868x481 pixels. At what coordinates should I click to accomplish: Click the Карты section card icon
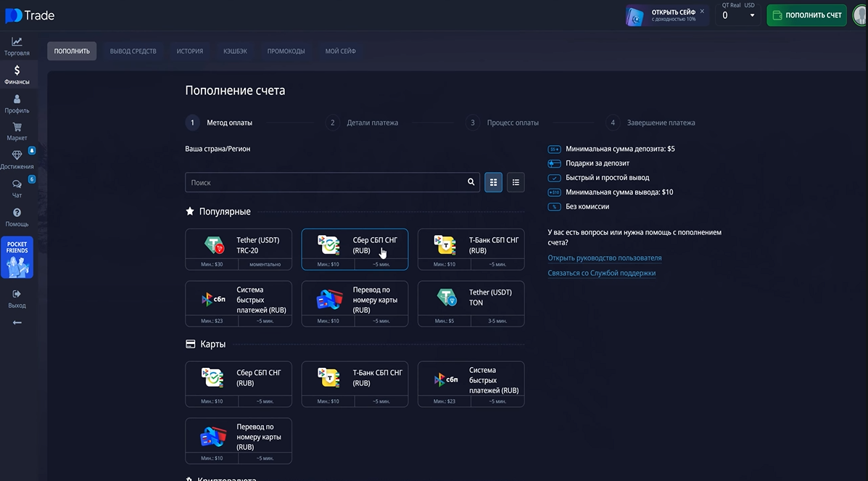click(x=191, y=344)
